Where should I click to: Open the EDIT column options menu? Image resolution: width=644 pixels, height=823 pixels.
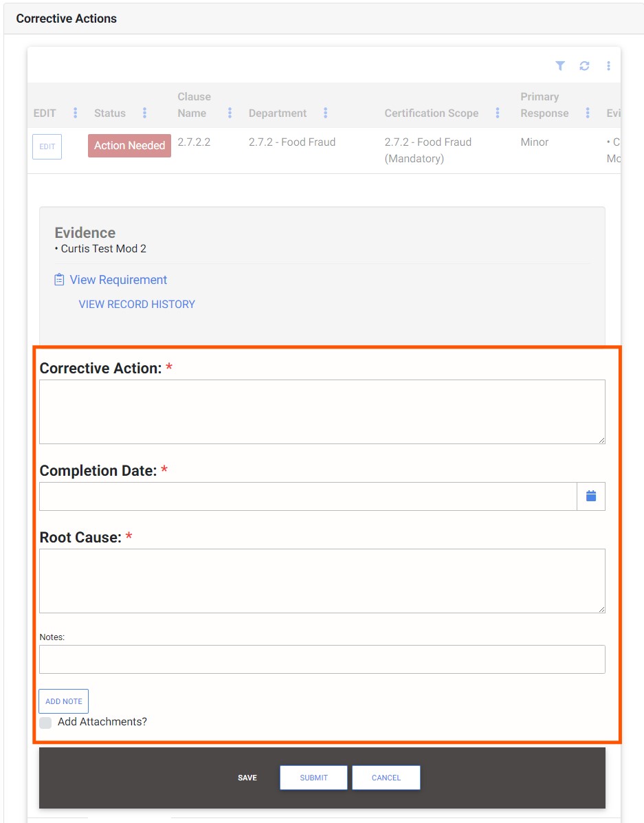76,113
